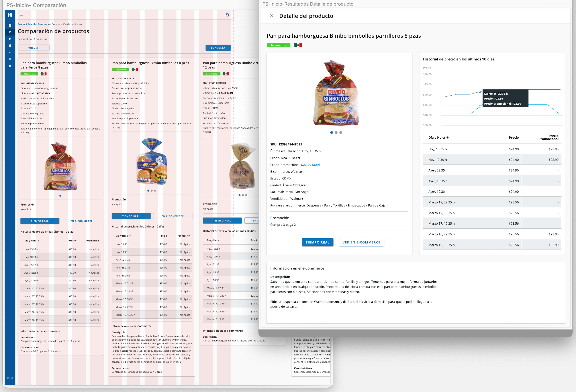Open the dashboard grid icon in sidebar
Screen dimensions: 576x392
(10, 25)
